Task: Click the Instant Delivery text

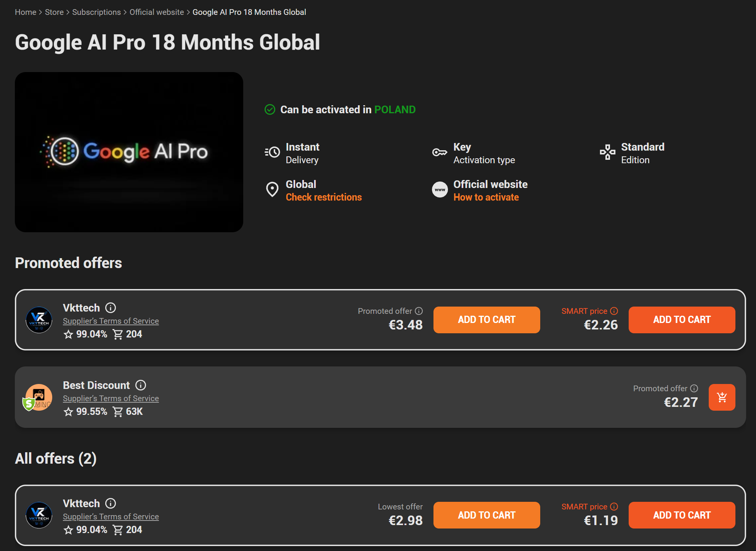Action: coord(303,153)
